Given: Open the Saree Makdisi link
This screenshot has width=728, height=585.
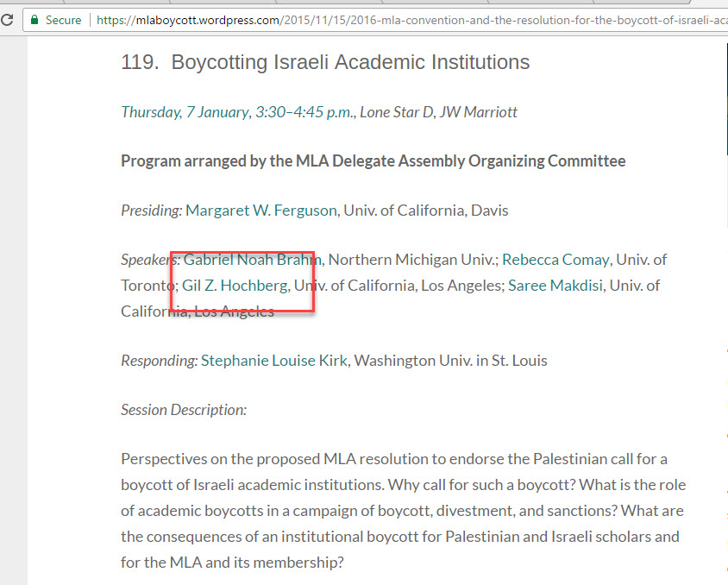Looking at the screenshot, I should 557,286.
